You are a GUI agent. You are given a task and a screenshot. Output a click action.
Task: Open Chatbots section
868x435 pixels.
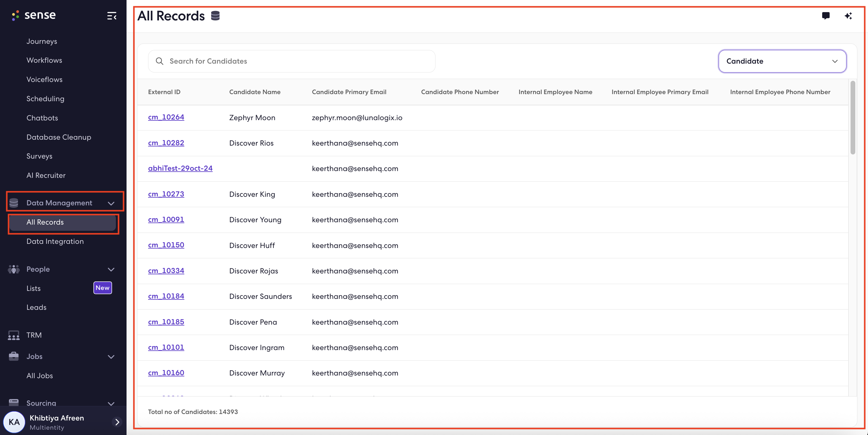coord(42,118)
